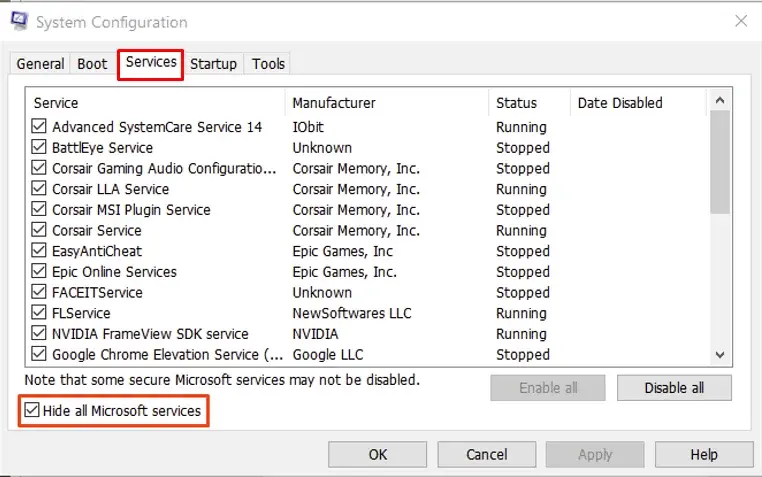This screenshot has width=762, height=477.
Task: Open the Boot tab
Action: 92,64
